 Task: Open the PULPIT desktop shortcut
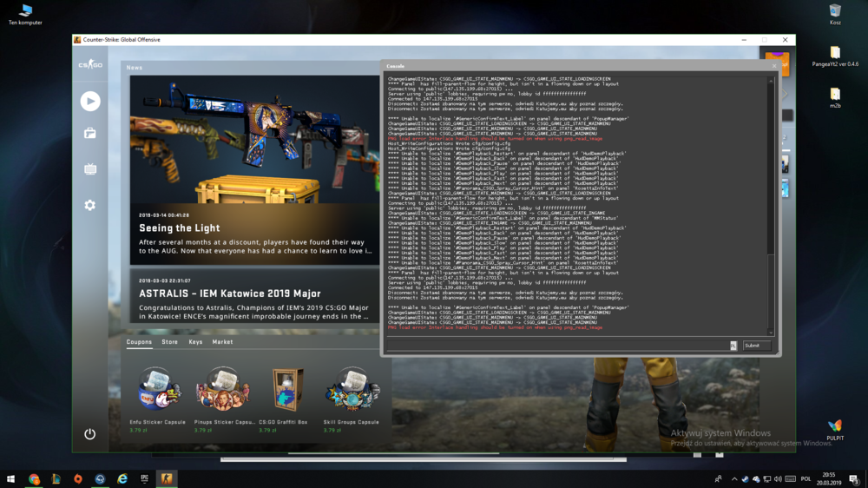835,430
